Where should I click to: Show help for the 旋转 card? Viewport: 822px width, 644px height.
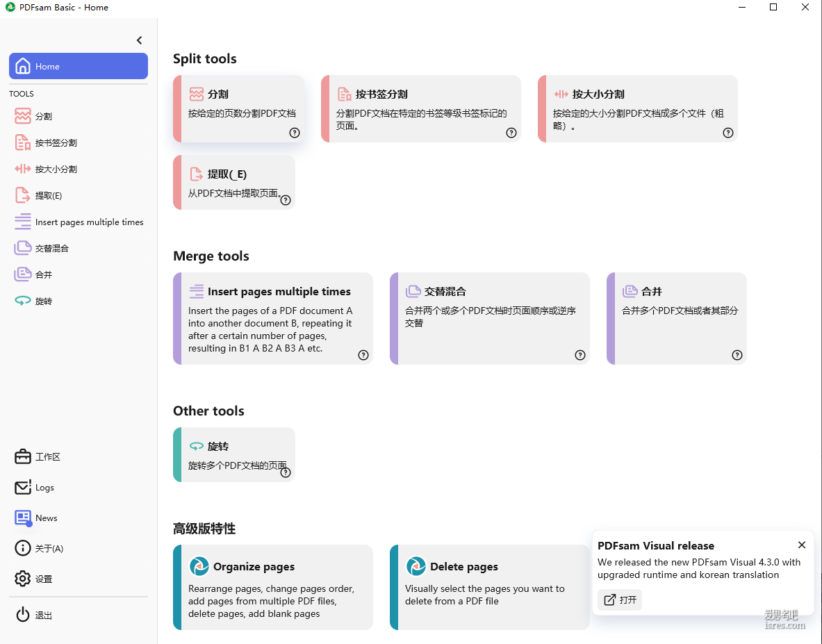pos(286,472)
